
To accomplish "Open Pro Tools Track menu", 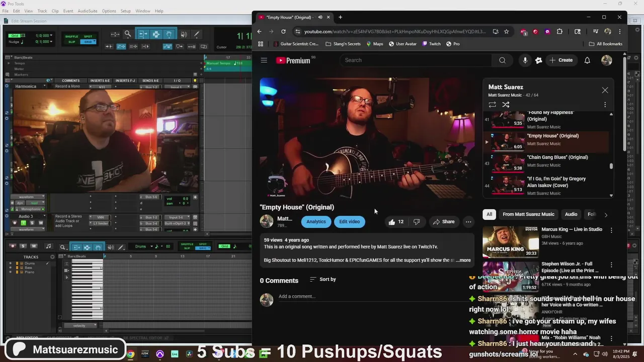I will coord(42,11).
